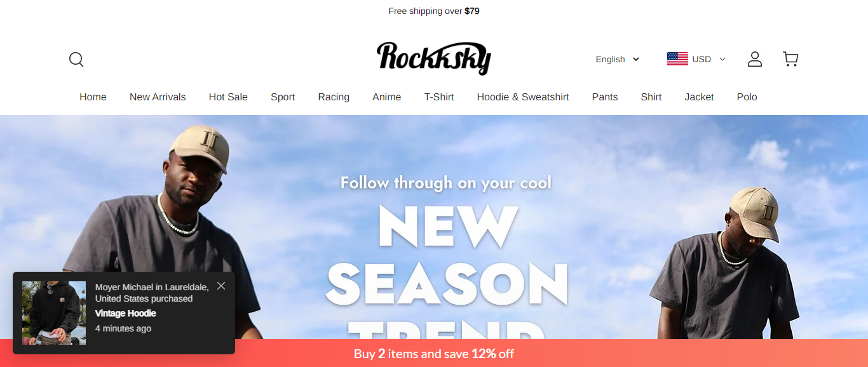The image size is (868, 367).
Task: Expand the USD currency dropdown arrow
Action: pyautogui.click(x=722, y=59)
